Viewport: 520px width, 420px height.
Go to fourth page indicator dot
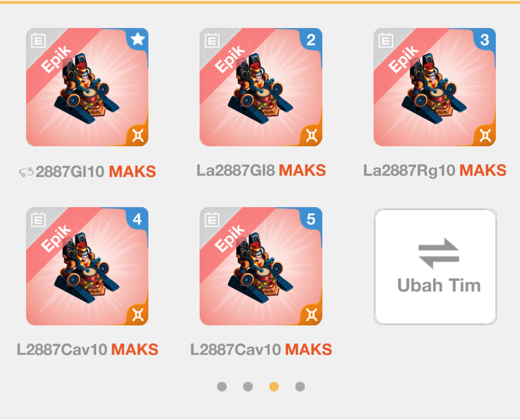click(300, 386)
